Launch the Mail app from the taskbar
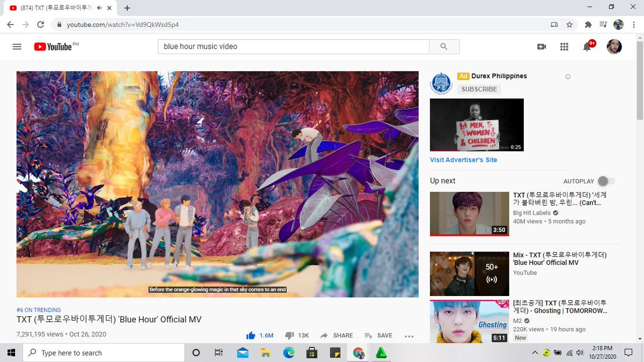 [x=242, y=353]
